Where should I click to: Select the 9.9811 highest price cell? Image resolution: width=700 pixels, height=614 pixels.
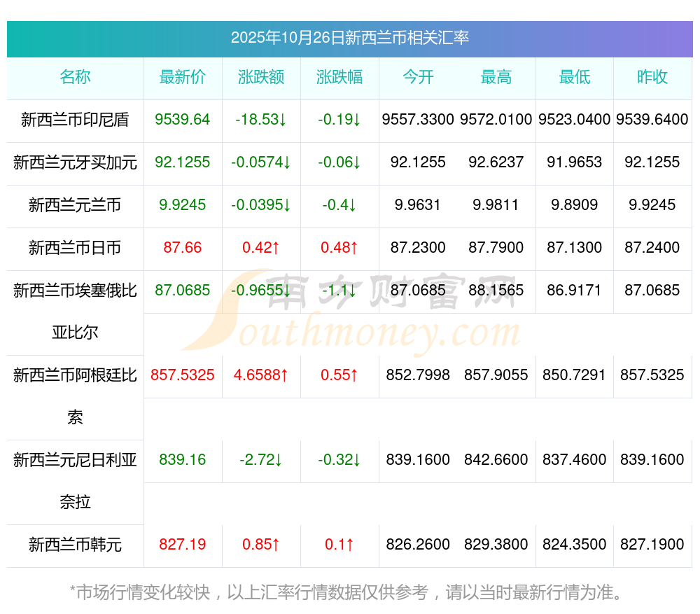click(x=496, y=205)
